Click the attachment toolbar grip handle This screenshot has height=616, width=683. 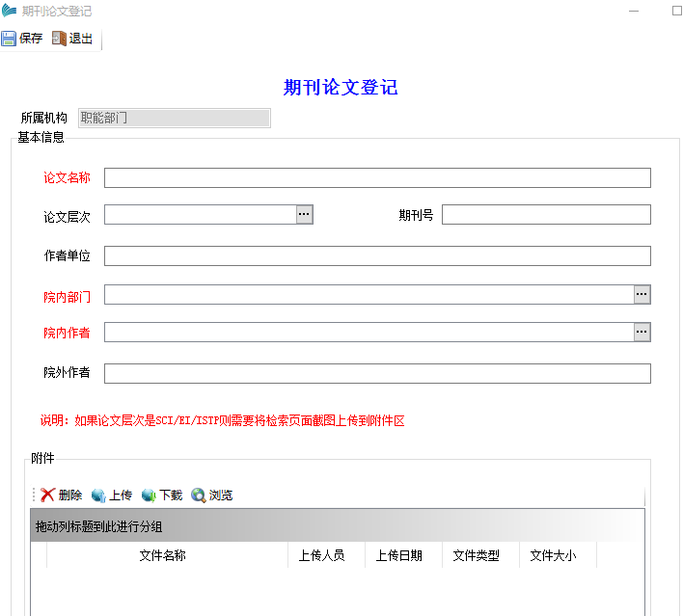tap(34, 495)
